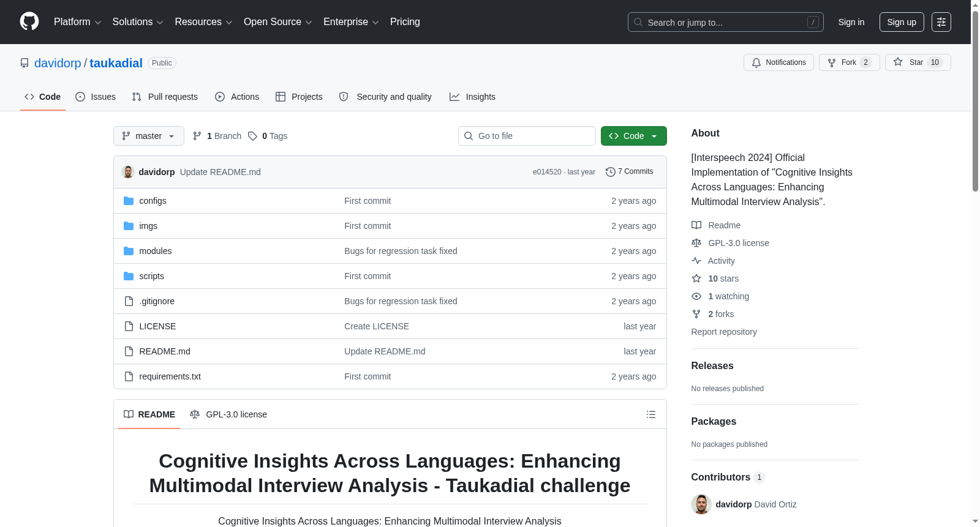Open the requirements.txt file name
Viewport: 980px width, 527px height.
coord(170,376)
